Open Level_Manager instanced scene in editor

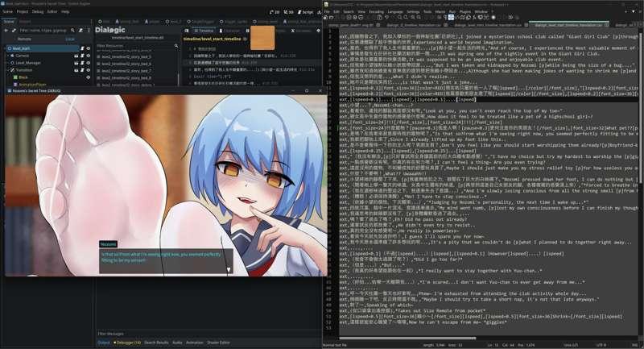click(76, 63)
